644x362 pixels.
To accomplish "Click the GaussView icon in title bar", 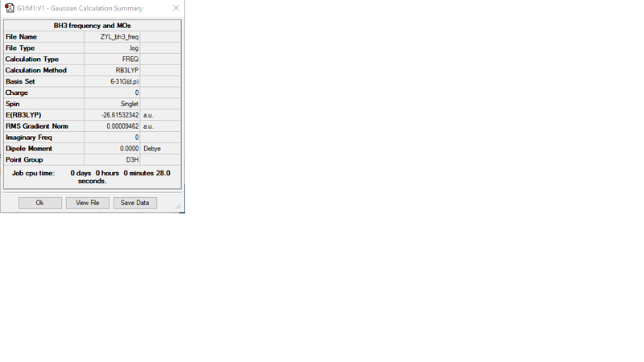I will [9, 8].
